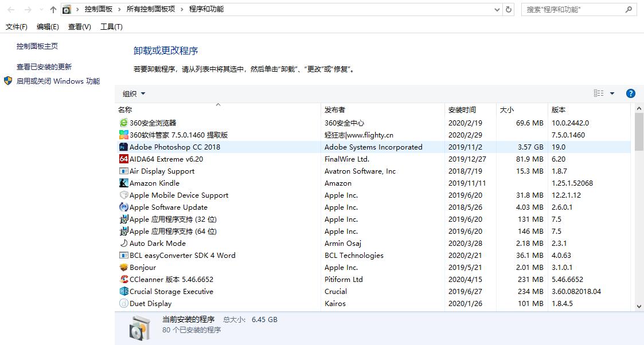Open the 工具(T) menu
644x345 pixels.
(112, 26)
